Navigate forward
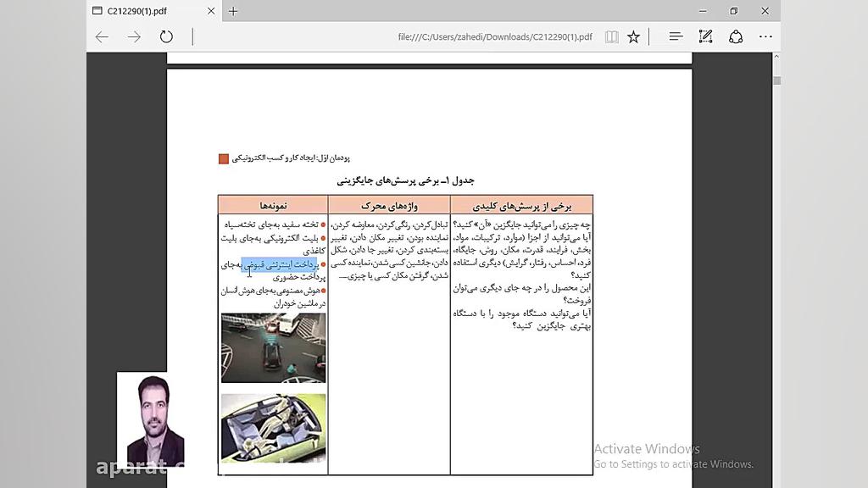Screen dimensions: 868x488 coord(134,36)
